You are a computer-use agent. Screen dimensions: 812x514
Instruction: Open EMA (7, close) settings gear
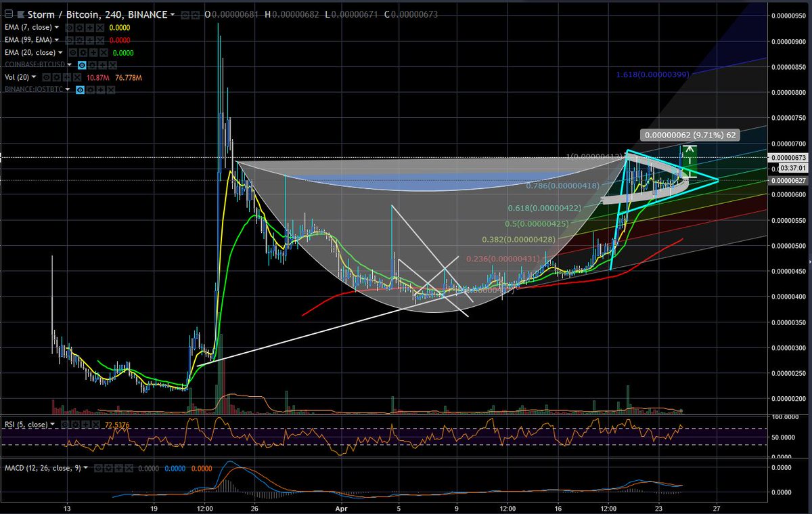(x=80, y=27)
